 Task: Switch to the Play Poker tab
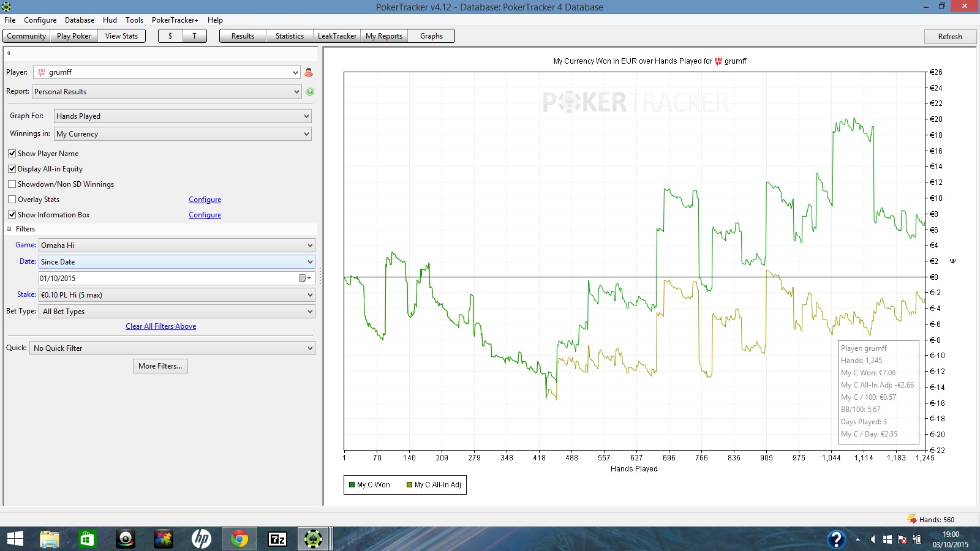[73, 36]
